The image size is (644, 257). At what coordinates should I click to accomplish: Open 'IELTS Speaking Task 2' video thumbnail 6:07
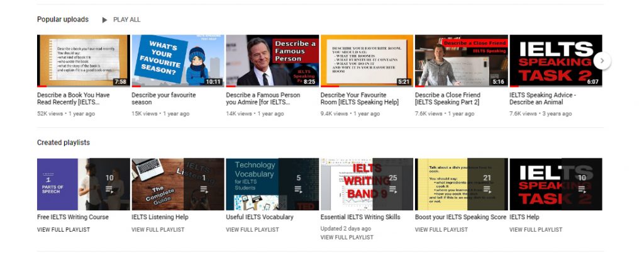[x=556, y=61]
